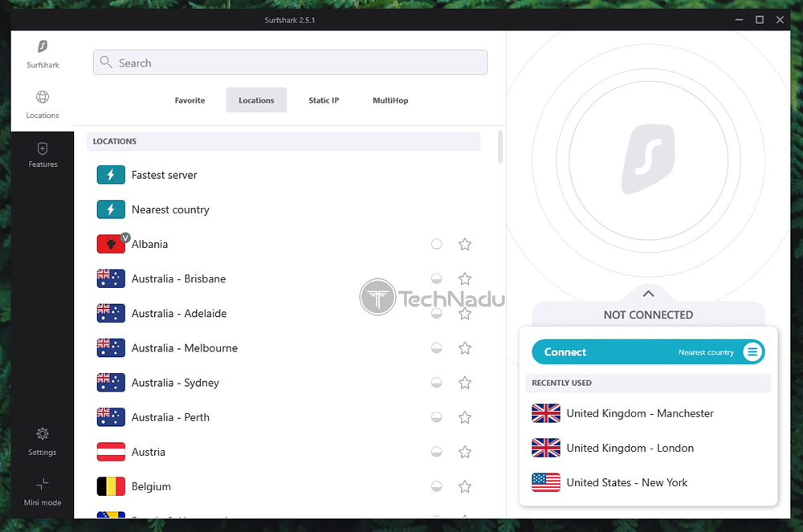Click the Australia - Brisbane load indicator
The height and width of the screenshot is (532, 803).
click(436, 278)
